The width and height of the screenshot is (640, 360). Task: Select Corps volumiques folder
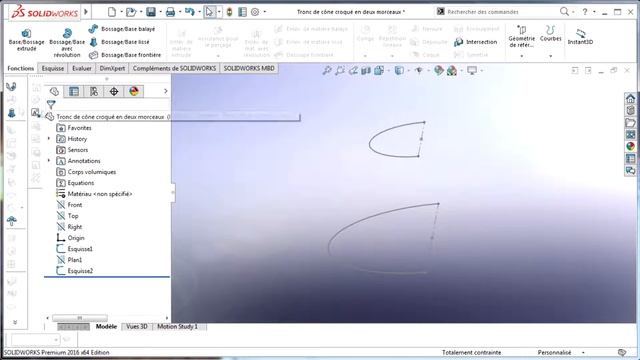point(92,172)
